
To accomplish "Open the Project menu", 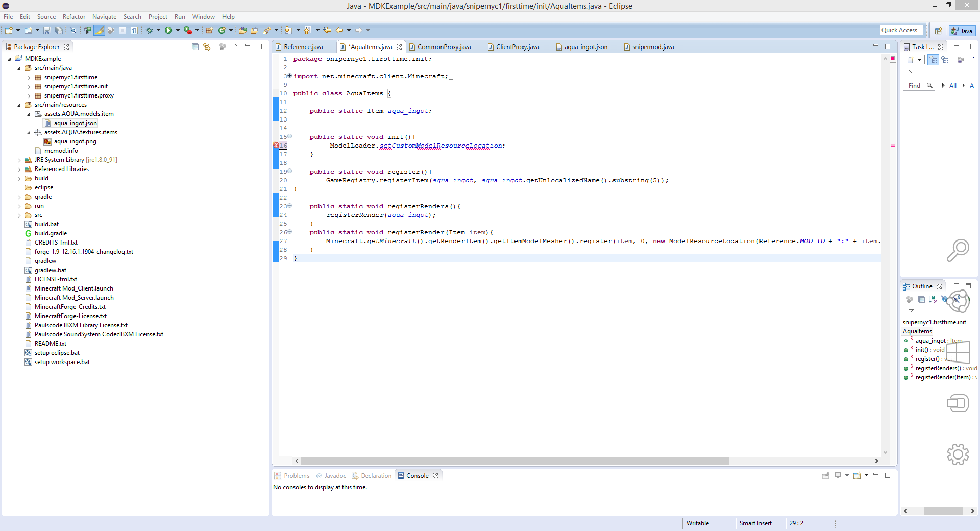I will pyautogui.click(x=158, y=17).
